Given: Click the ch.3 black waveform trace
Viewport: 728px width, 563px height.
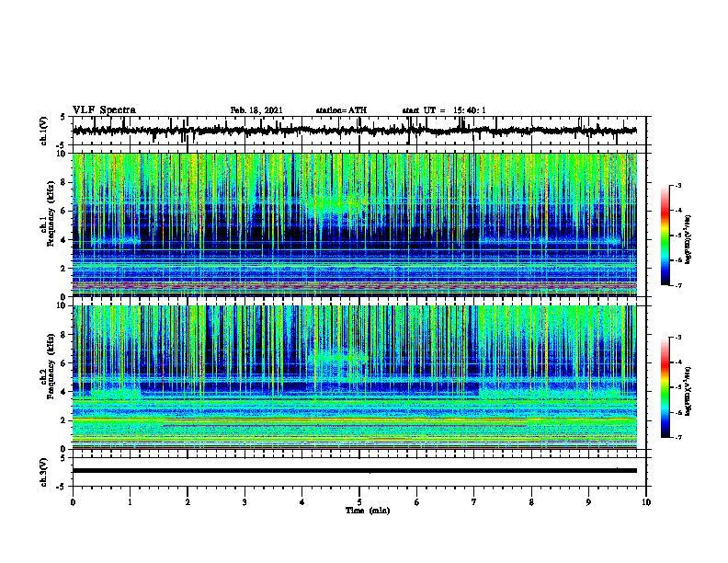Looking at the screenshot, I should click(354, 471).
